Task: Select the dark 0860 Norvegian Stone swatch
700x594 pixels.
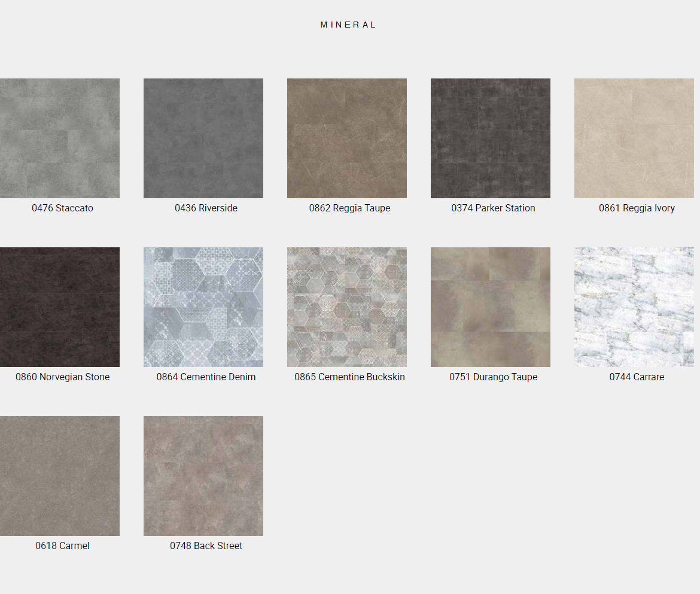Action: 60,307
